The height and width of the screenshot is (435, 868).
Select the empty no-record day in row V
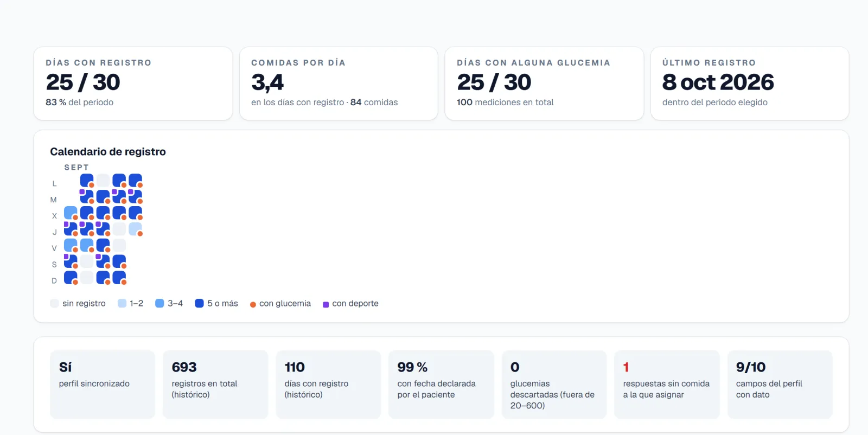119,245
